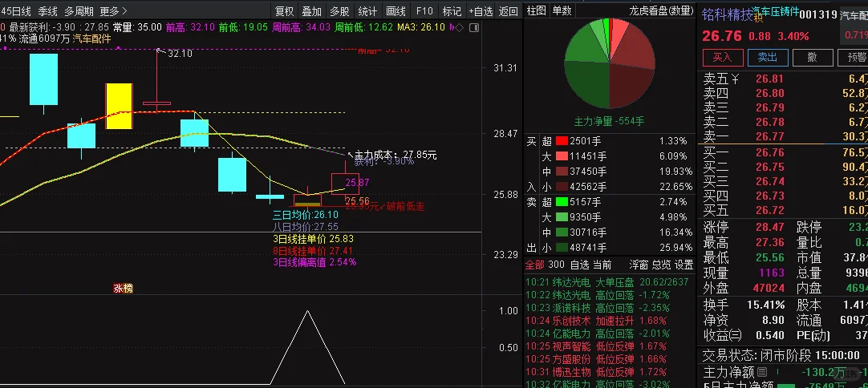The image size is (868, 388).
Task: Click the 换手 value 15.41%
Action: point(767,305)
